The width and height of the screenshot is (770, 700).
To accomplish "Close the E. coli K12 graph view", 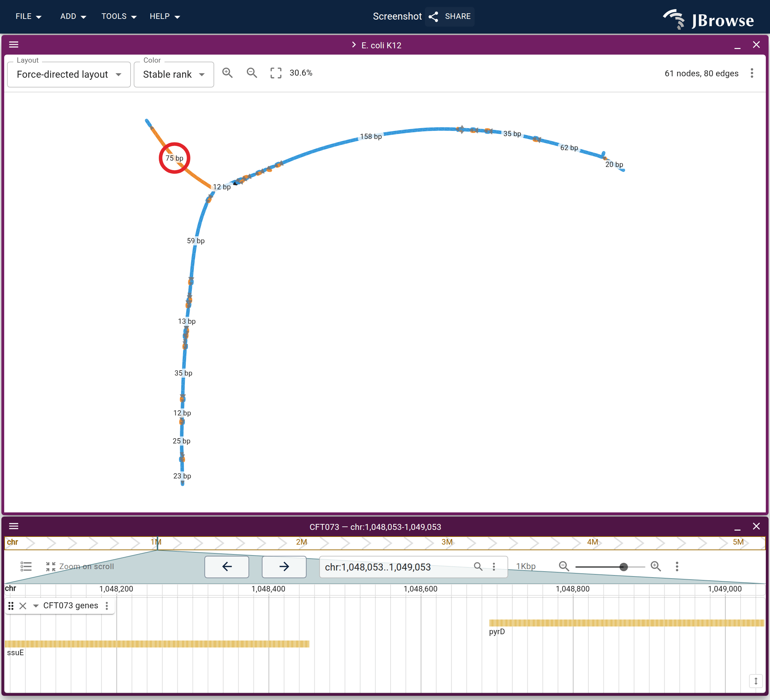I will pos(756,45).
